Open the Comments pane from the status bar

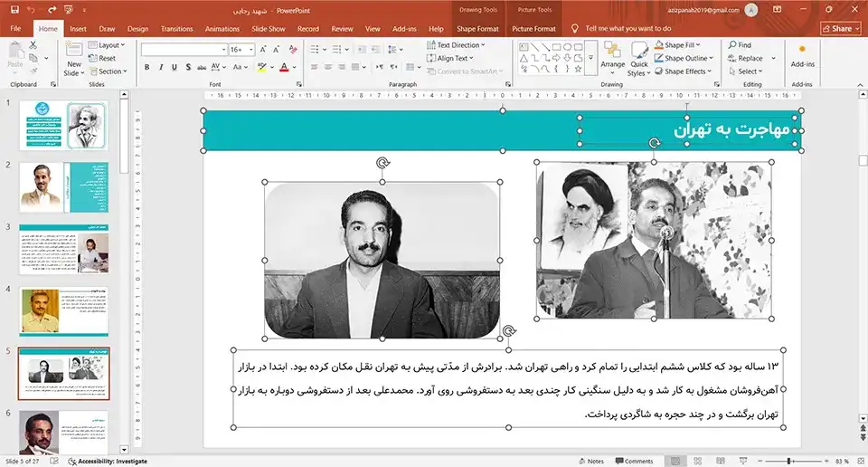point(635,461)
